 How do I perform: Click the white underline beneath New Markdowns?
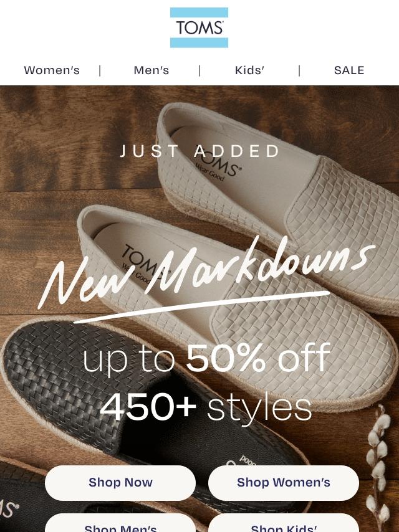coord(202,306)
